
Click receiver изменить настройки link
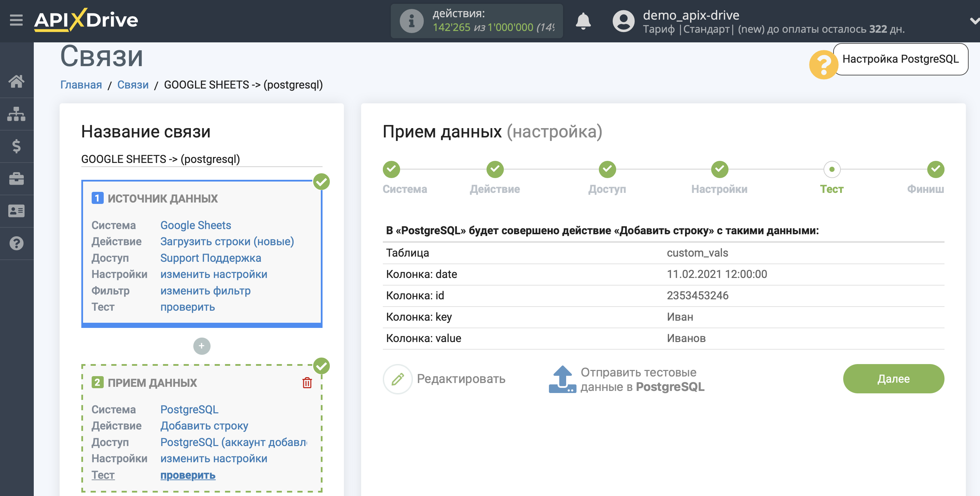(x=214, y=458)
